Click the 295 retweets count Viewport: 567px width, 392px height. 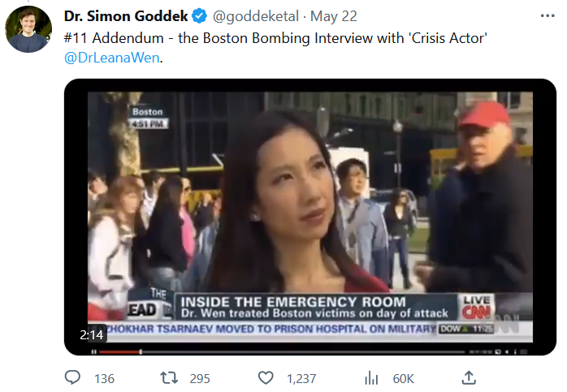[x=200, y=379]
